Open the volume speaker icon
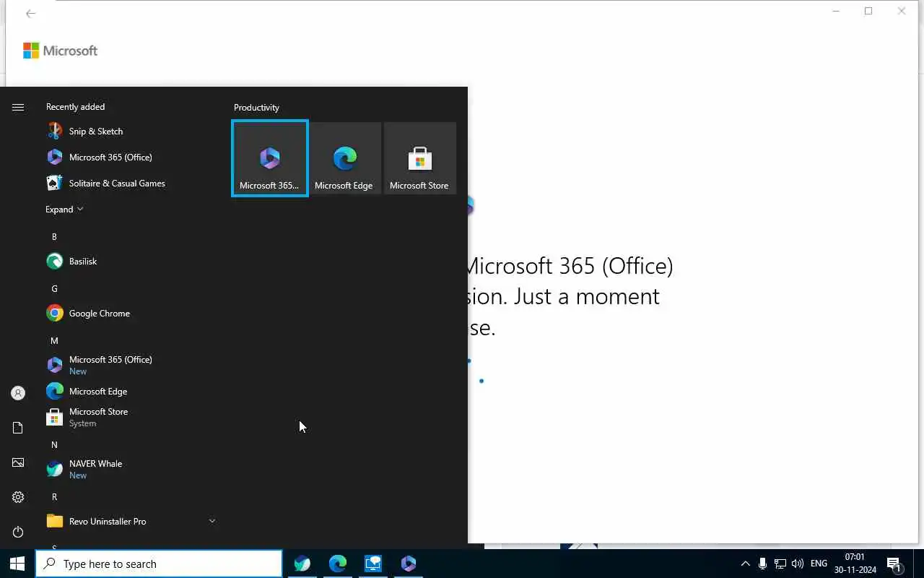This screenshot has height=578, width=924. pyautogui.click(x=798, y=564)
